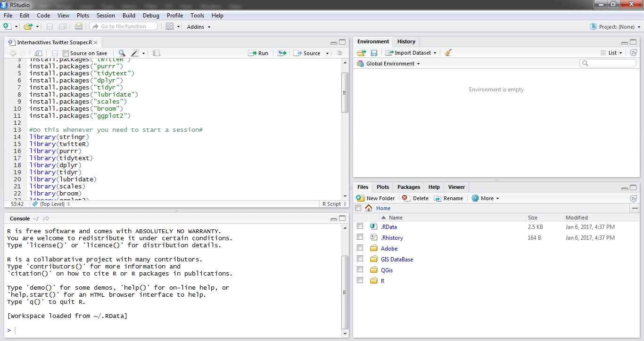Toggle the select-all checkbox beside Home

358,208
